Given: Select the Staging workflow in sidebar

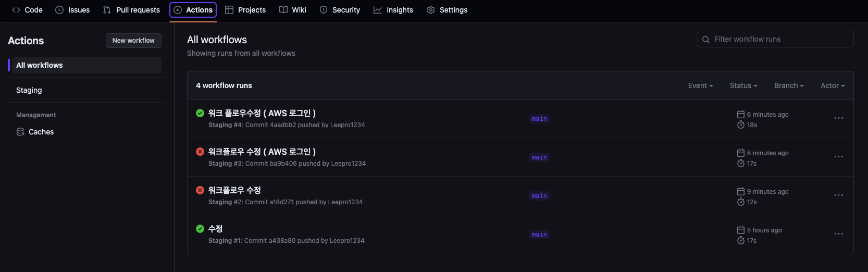Looking at the screenshot, I should tap(85, 90).
